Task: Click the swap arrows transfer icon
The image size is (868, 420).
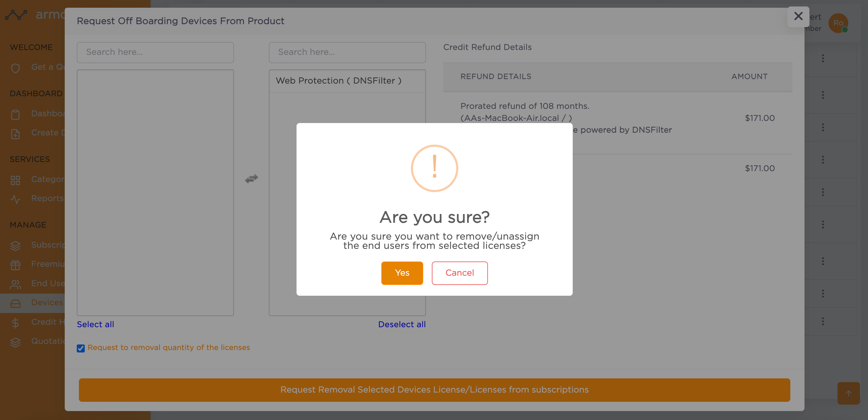Action: 252,178
